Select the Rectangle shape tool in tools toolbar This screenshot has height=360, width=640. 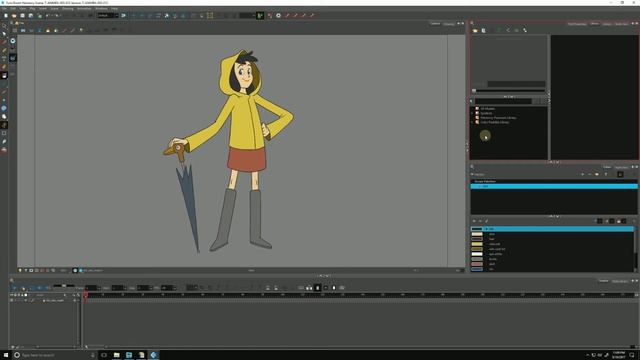pyautogui.click(x=4, y=133)
